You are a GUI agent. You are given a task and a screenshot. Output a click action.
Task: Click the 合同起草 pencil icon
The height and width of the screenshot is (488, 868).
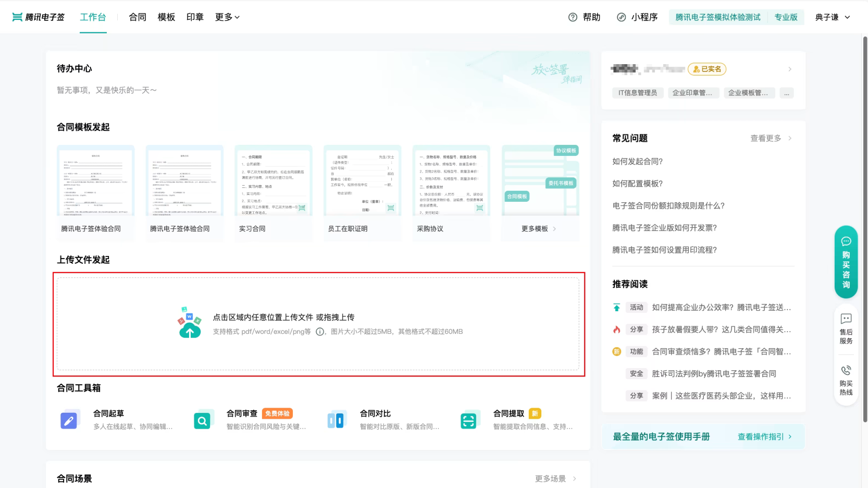tap(69, 420)
